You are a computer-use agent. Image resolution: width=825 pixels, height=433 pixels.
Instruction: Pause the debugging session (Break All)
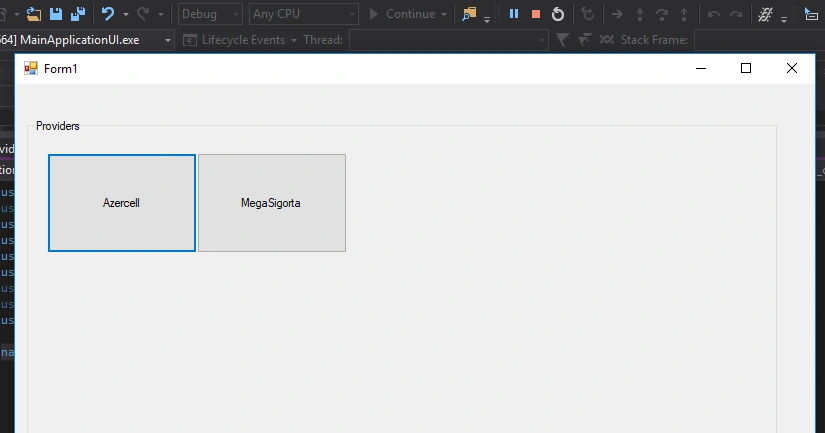pos(514,14)
